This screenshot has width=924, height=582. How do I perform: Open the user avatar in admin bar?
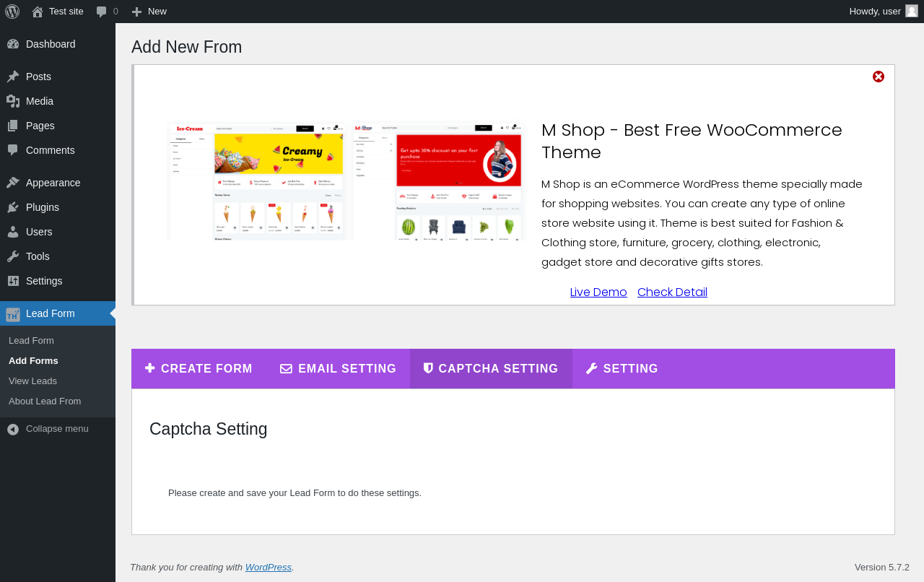912,11
